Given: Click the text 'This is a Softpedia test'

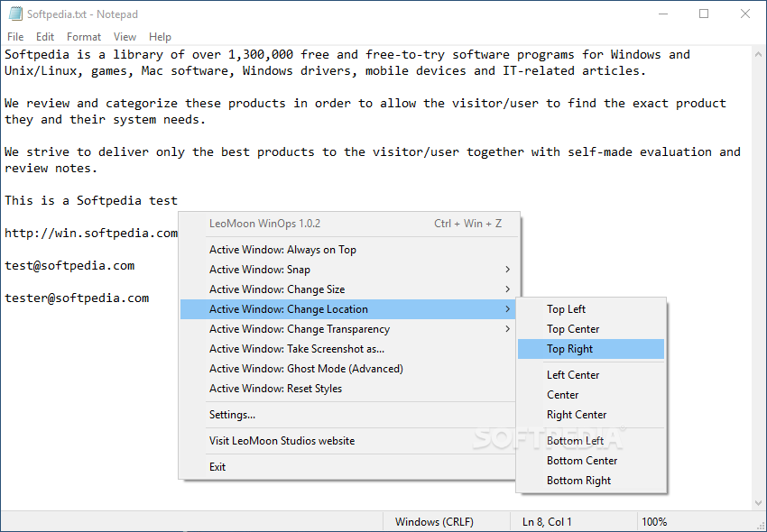Looking at the screenshot, I should click(x=91, y=200).
